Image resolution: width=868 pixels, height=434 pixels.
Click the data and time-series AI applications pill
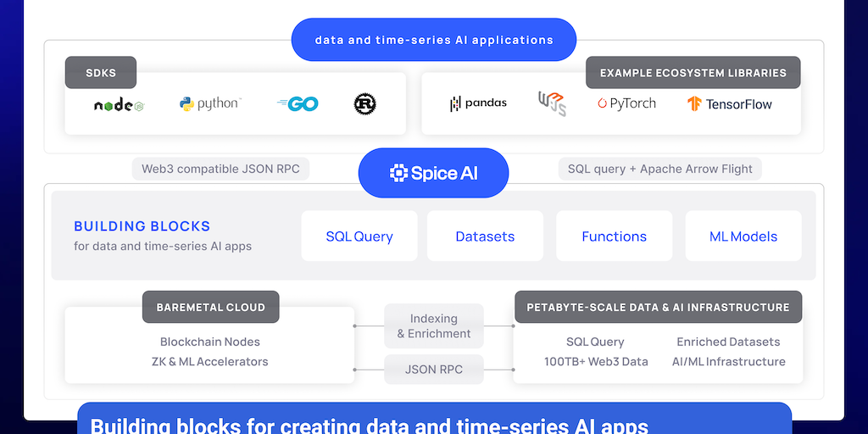pos(433,40)
